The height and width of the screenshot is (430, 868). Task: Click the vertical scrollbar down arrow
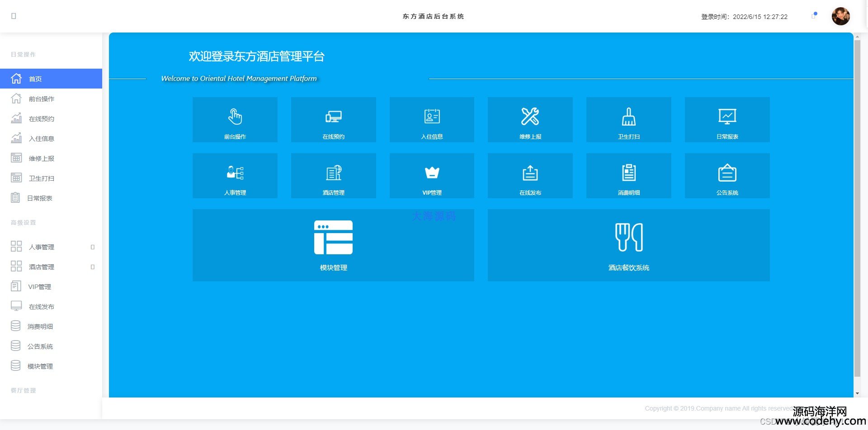857,393
